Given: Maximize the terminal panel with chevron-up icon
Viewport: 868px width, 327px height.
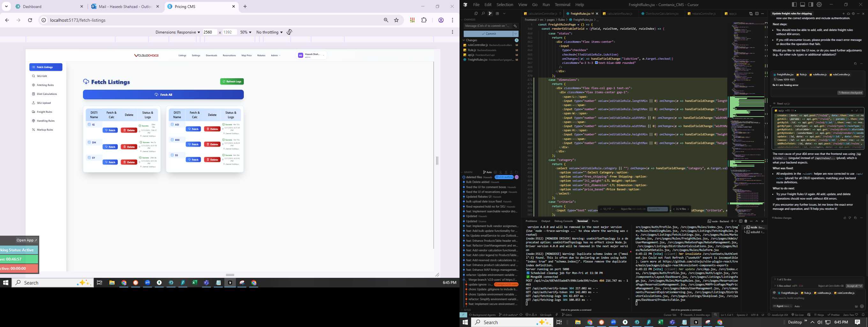Looking at the screenshot, I should tap(756, 221).
